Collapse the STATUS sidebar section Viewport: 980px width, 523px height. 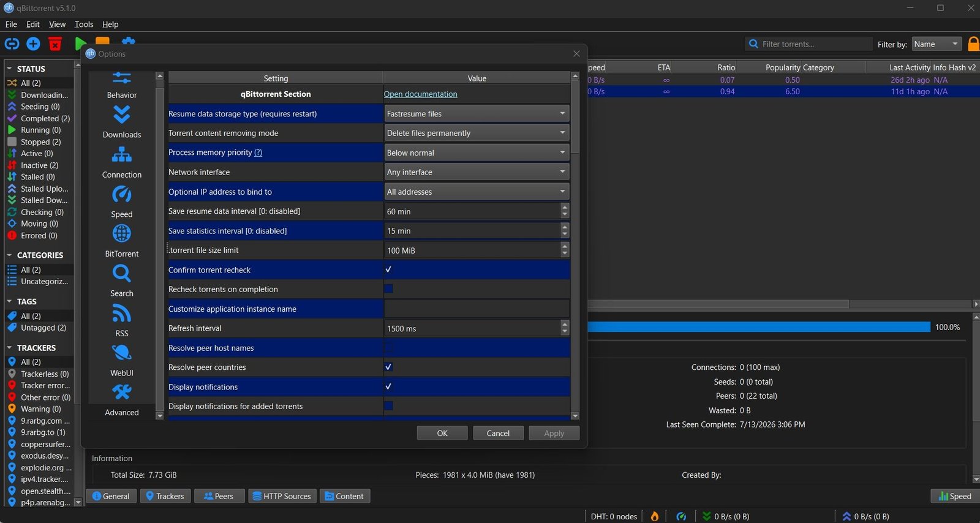tap(9, 69)
